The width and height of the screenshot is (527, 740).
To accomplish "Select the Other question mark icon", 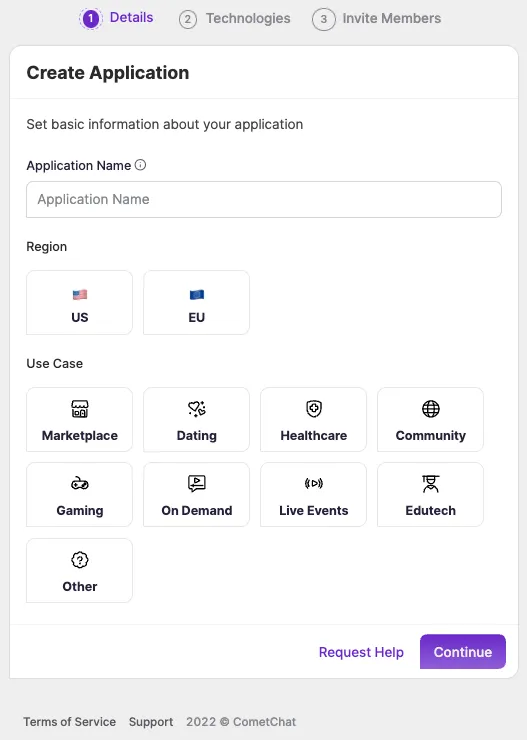I will [x=80, y=560].
